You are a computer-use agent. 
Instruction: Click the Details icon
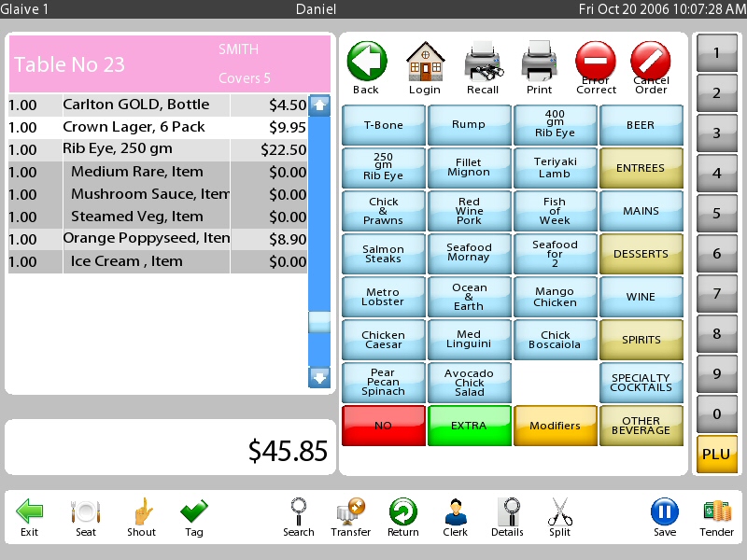click(x=508, y=511)
